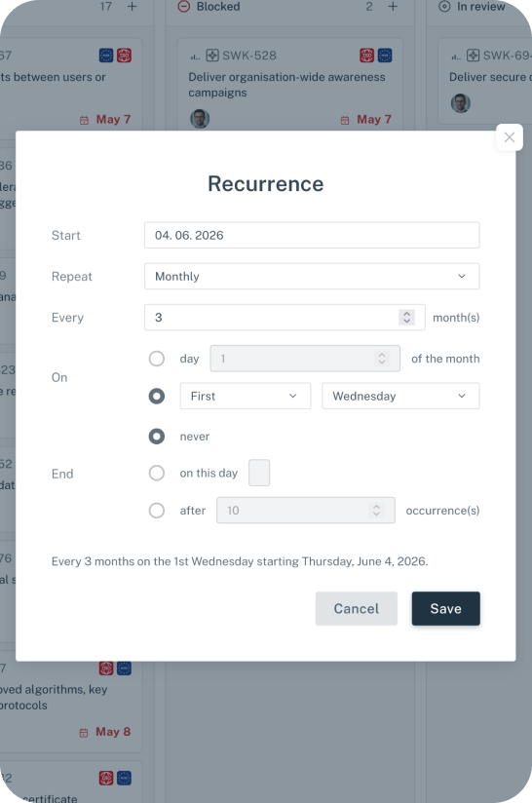Click the Blocked status icon
The image size is (532, 803).
(x=184, y=7)
